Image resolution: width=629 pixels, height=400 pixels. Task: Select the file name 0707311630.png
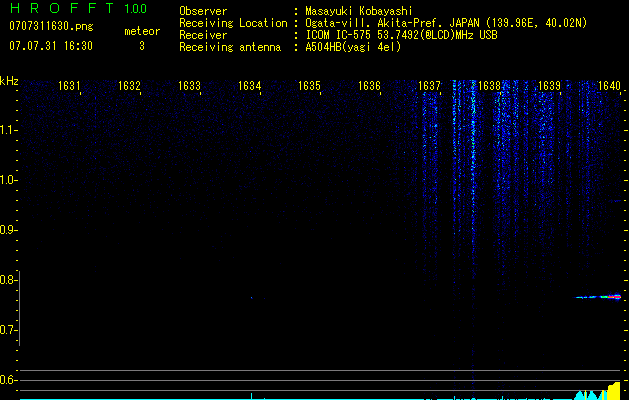point(51,26)
